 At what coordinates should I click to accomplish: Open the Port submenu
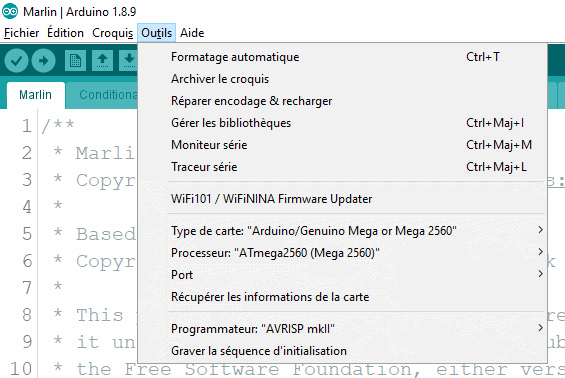pyautogui.click(x=341, y=275)
